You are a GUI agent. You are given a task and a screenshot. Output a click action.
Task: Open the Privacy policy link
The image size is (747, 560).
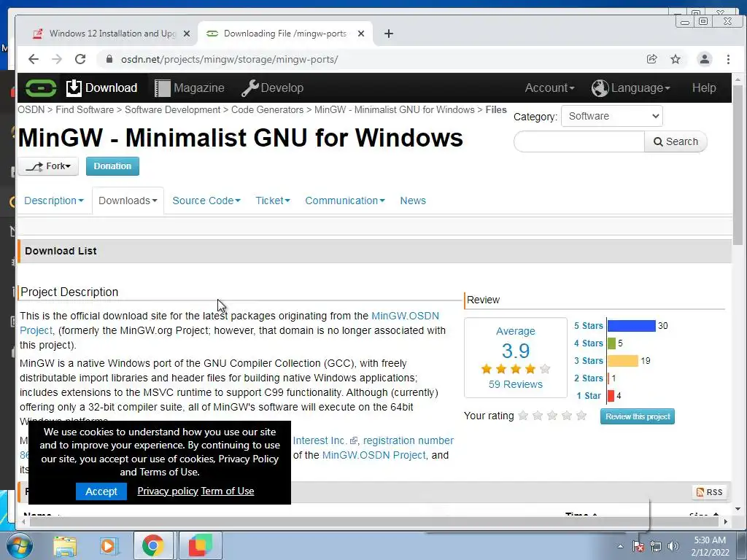coord(168,491)
